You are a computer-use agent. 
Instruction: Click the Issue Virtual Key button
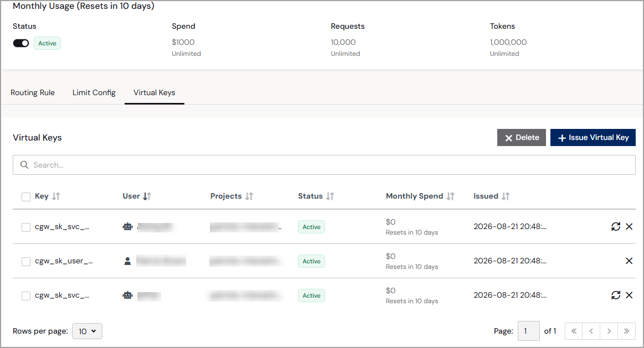point(593,137)
